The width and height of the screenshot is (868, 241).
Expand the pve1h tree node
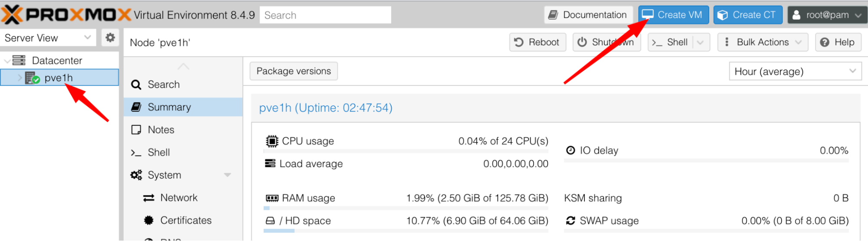coord(20,78)
